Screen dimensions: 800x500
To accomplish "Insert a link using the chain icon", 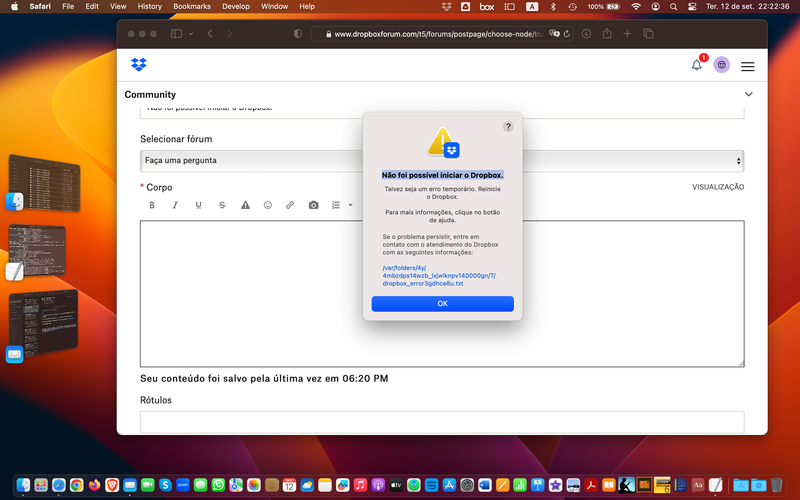I will point(290,205).
